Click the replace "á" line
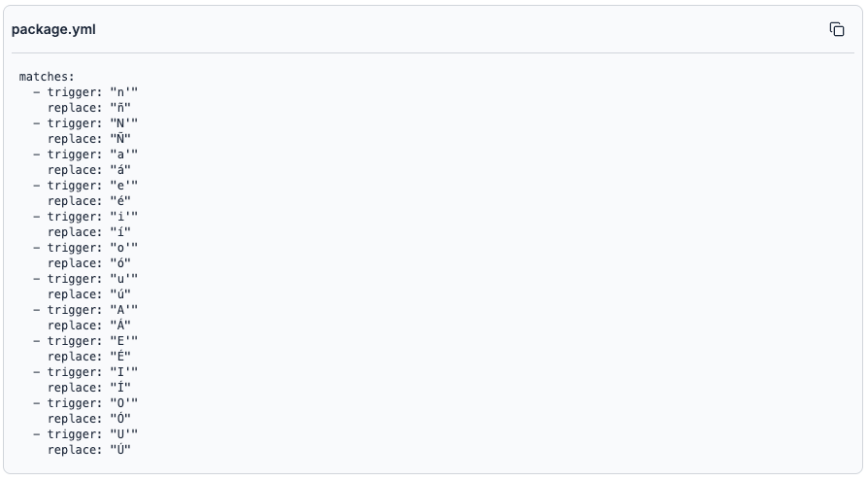This screenshot has width=868, height=481. click(x=89, y=170)
